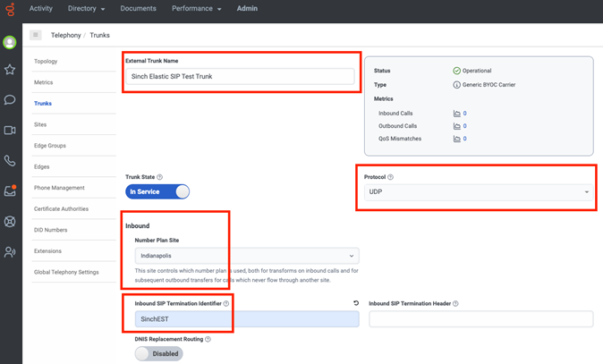Open Number Plan Site Indianapolis dropdown
The height and width of the screenshot is (364, 603).
tap(246, 256)
